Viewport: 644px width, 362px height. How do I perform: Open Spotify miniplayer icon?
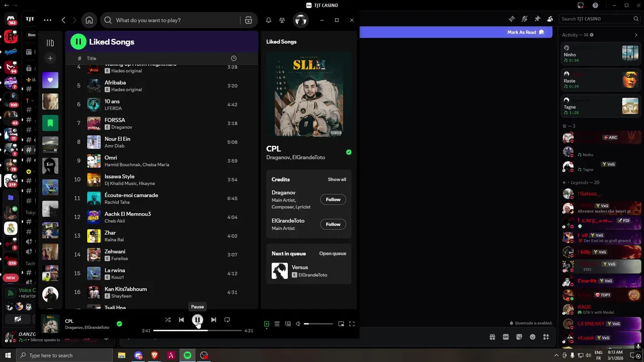341,324
